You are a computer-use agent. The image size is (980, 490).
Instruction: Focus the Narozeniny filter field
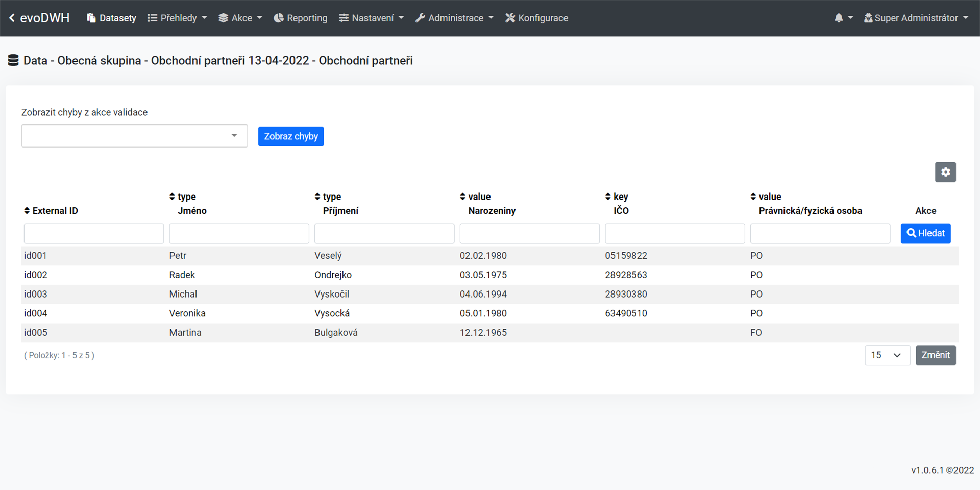530,233
